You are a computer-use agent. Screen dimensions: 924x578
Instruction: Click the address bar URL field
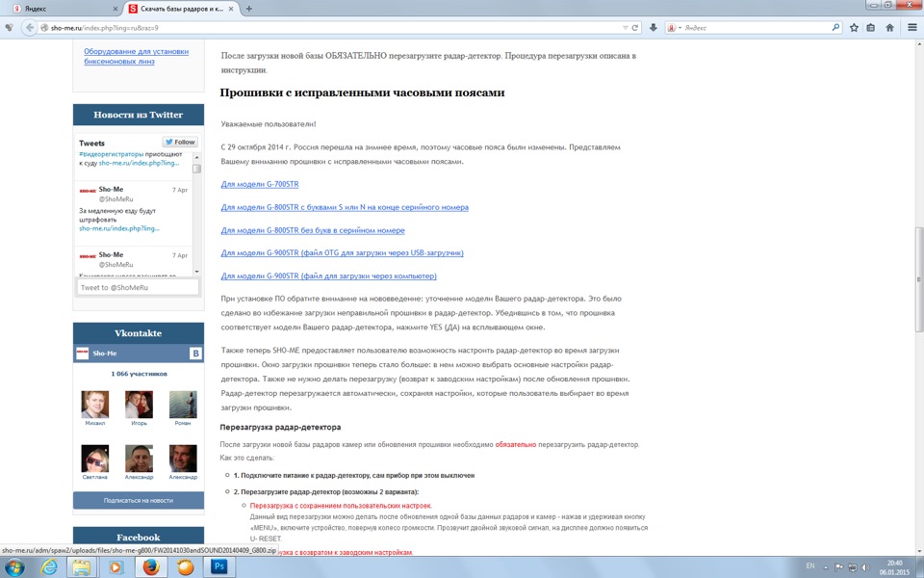pyautogui.click(x=330, y=28)
